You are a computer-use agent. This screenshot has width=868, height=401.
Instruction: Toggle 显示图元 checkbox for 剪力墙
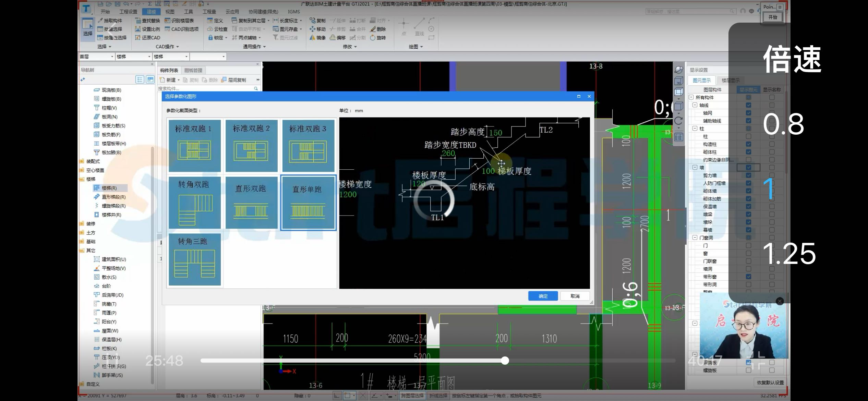[x=748, y=175]
